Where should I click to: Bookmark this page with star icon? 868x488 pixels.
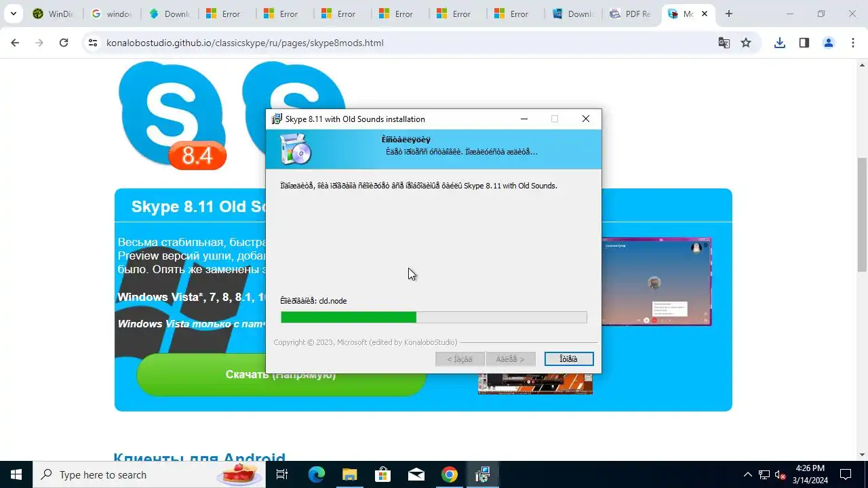click(746, 43)
